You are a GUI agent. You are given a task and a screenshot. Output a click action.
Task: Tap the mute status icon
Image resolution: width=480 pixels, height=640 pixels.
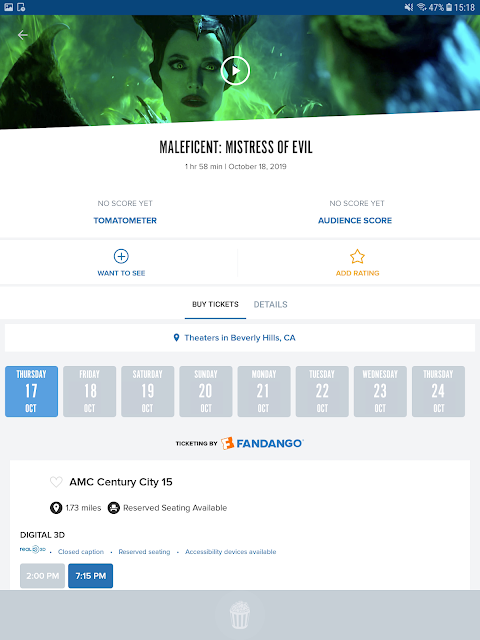409,7
